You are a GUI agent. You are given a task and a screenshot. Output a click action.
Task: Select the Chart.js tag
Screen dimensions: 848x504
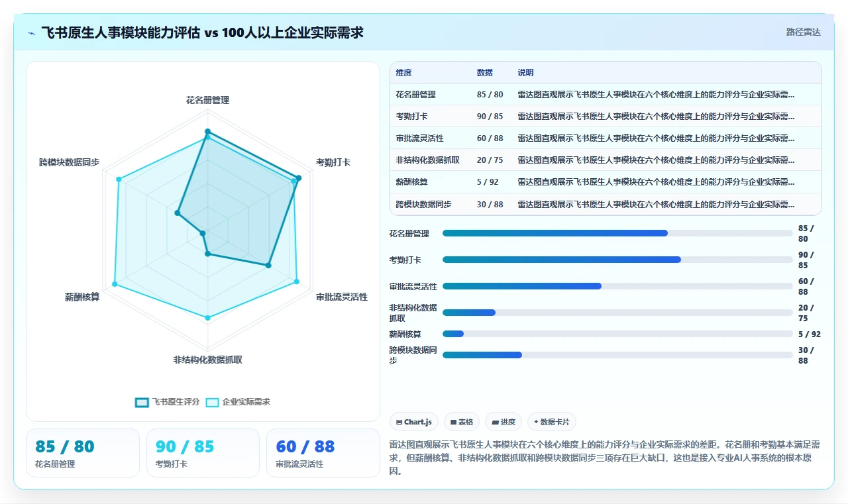tap(414, 422)
